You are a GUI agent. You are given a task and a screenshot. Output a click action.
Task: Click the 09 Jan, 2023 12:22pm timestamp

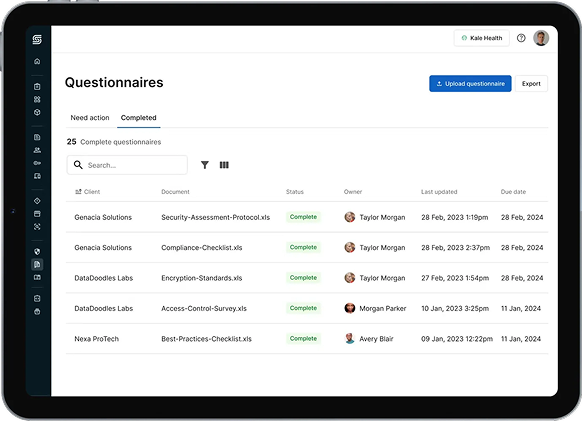coord(457,339)
